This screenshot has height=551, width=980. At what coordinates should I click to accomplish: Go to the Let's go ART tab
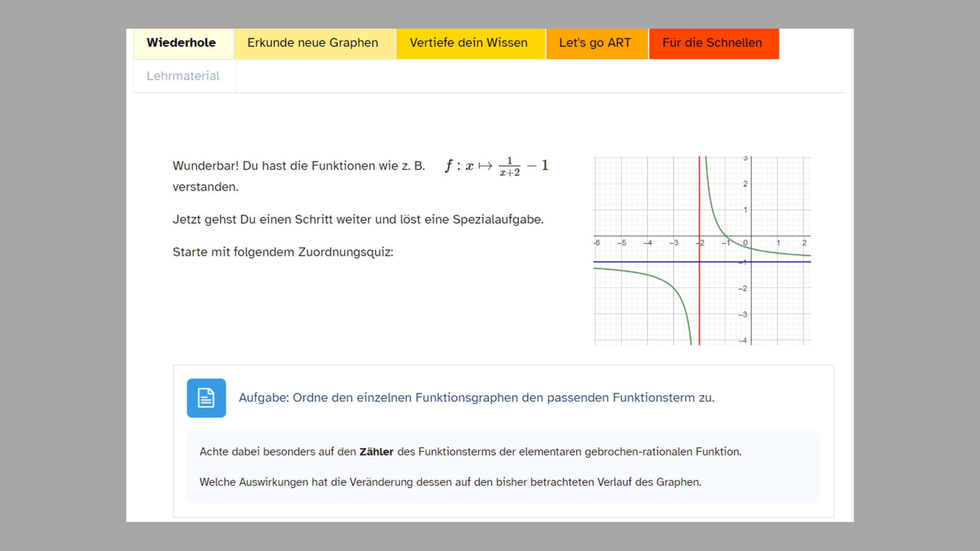595,43
